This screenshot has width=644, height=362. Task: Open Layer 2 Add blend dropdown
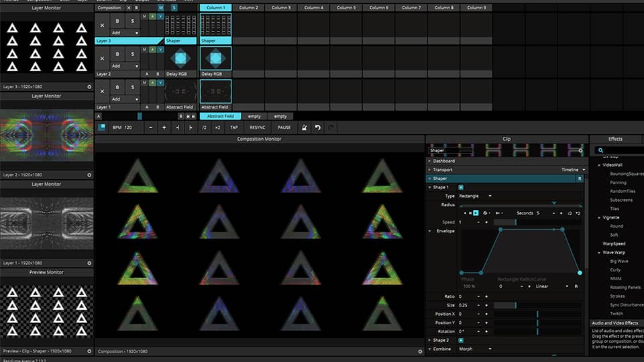(125, 66)
